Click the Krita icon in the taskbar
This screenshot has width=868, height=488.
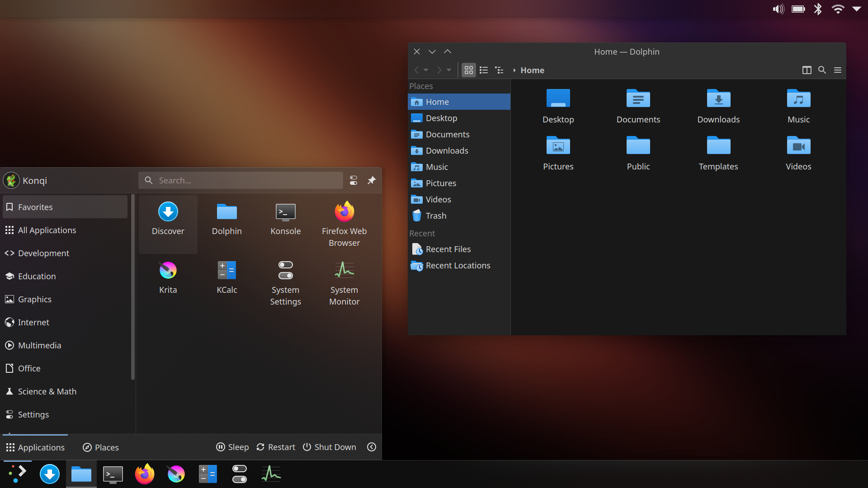pos(176,474)
